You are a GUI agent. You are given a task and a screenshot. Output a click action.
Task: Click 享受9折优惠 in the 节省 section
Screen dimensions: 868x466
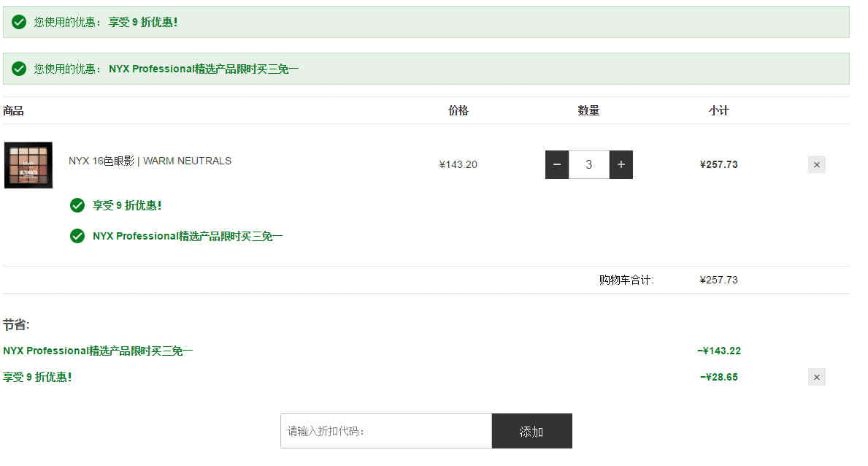37,378
